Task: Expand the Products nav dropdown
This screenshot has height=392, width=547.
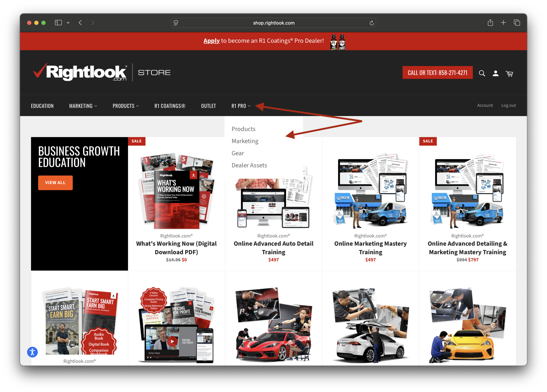Action: click(126, 106)
